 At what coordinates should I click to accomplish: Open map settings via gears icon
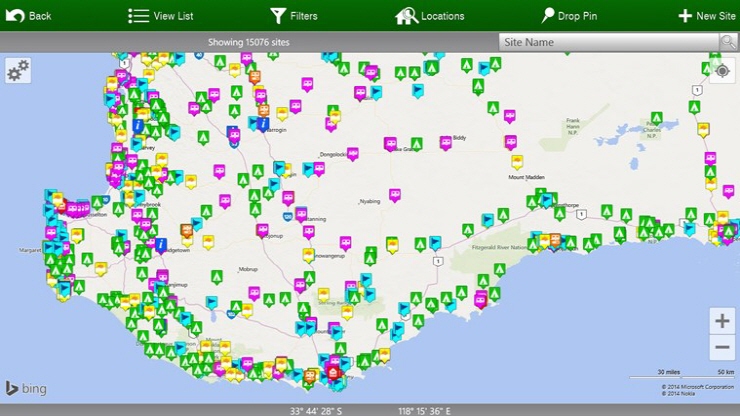[18, 71]
